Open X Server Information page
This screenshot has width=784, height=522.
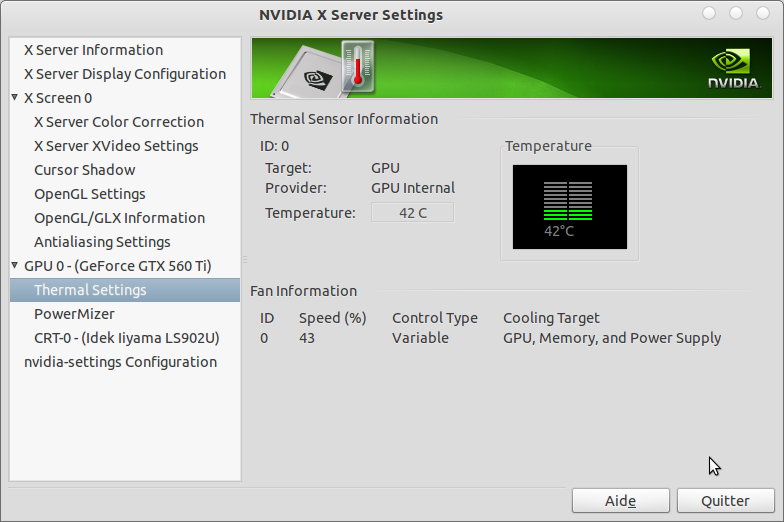coord(94,50)
